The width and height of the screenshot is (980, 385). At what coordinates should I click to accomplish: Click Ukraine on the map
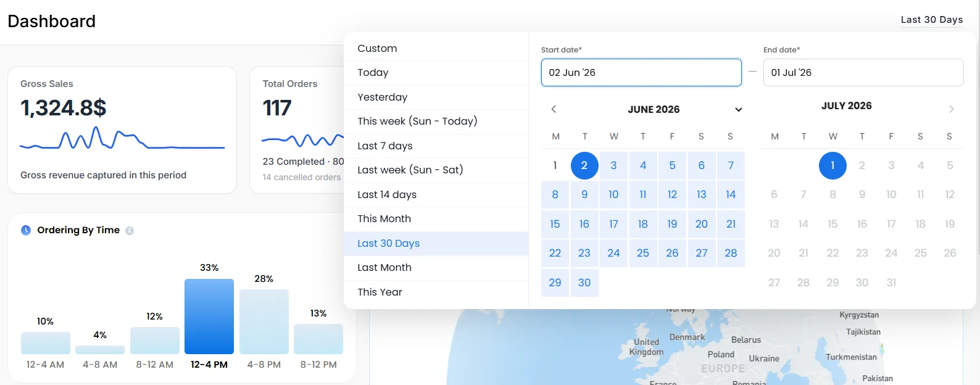click(764, 358)
